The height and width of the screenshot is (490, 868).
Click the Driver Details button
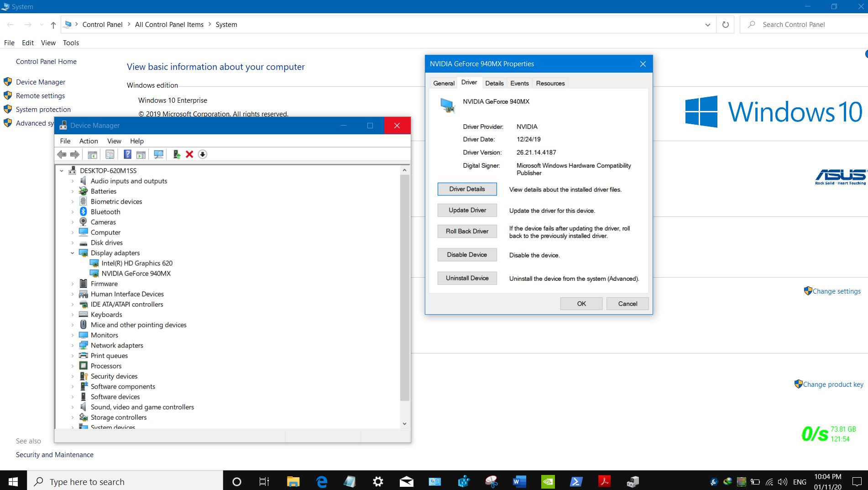tap(467, 189)
